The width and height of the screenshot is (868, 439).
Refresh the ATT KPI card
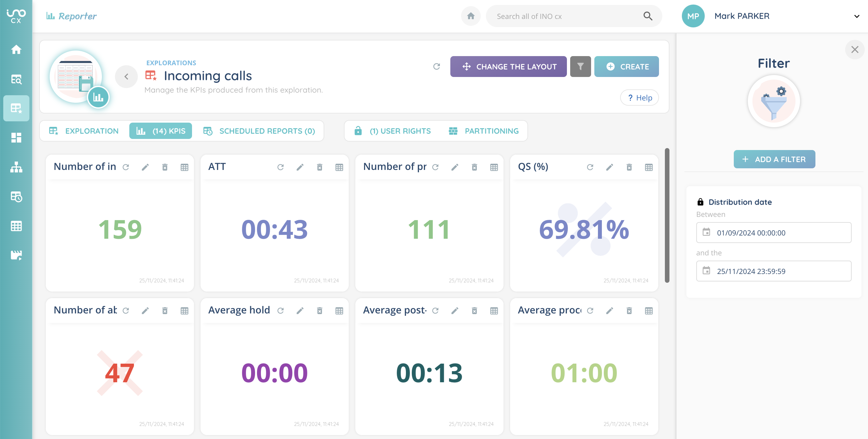(x=280, y=167)
